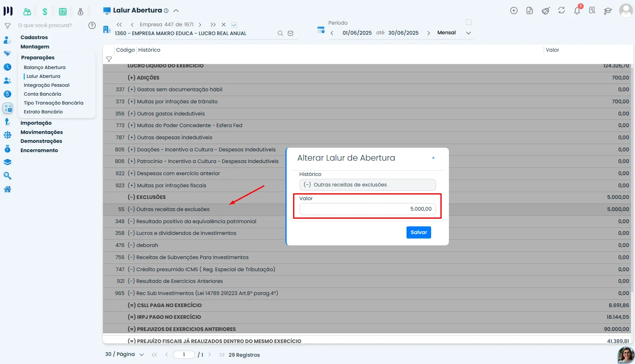Click the Histórico field in dialog
This screenshot has width=635, height=364.
(367, 185)
